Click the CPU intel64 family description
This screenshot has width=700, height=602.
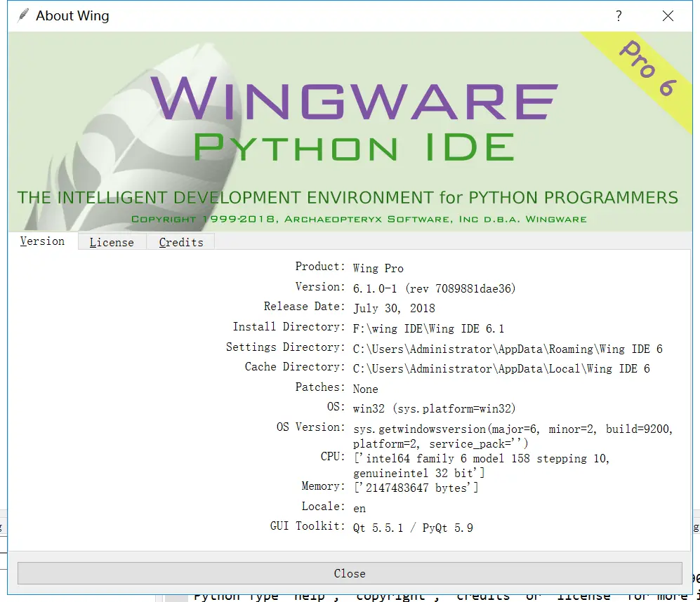pos(481,465)
